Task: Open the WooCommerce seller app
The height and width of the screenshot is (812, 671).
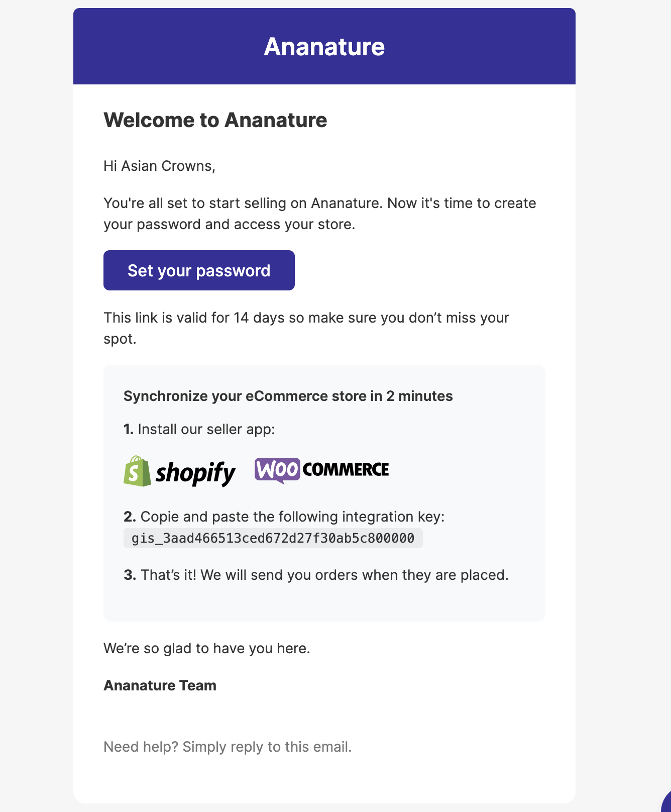Action: click(322, 469)
